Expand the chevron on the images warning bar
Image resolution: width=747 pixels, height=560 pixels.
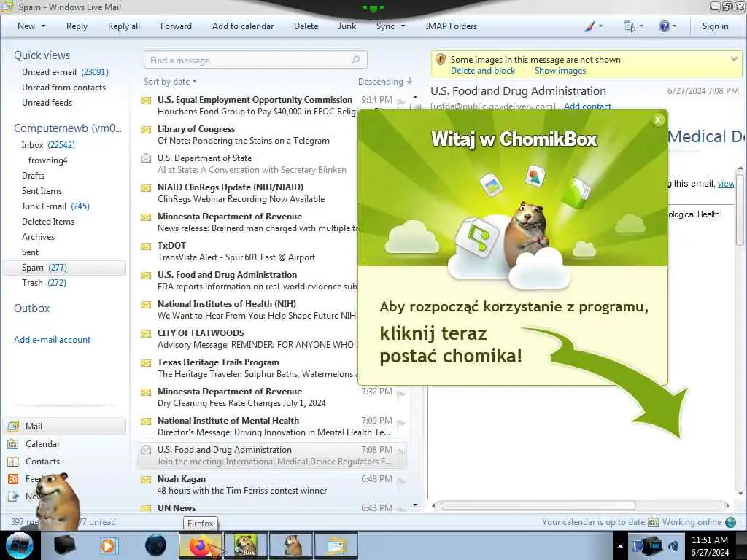734,59
